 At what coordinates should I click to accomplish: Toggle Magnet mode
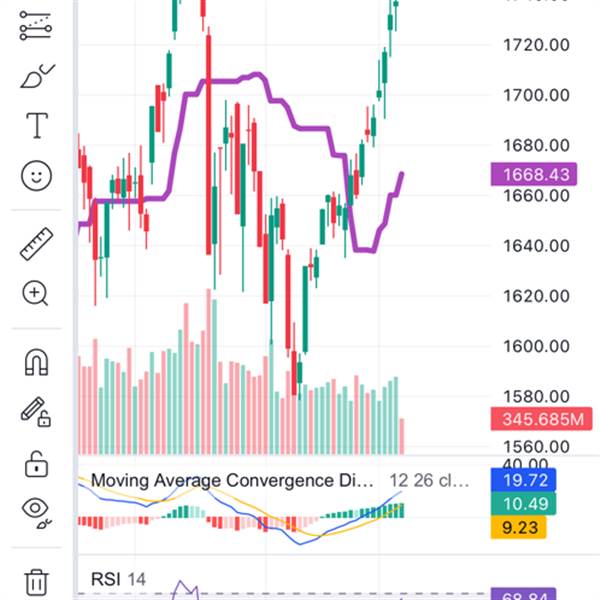(x=36, y=361)
